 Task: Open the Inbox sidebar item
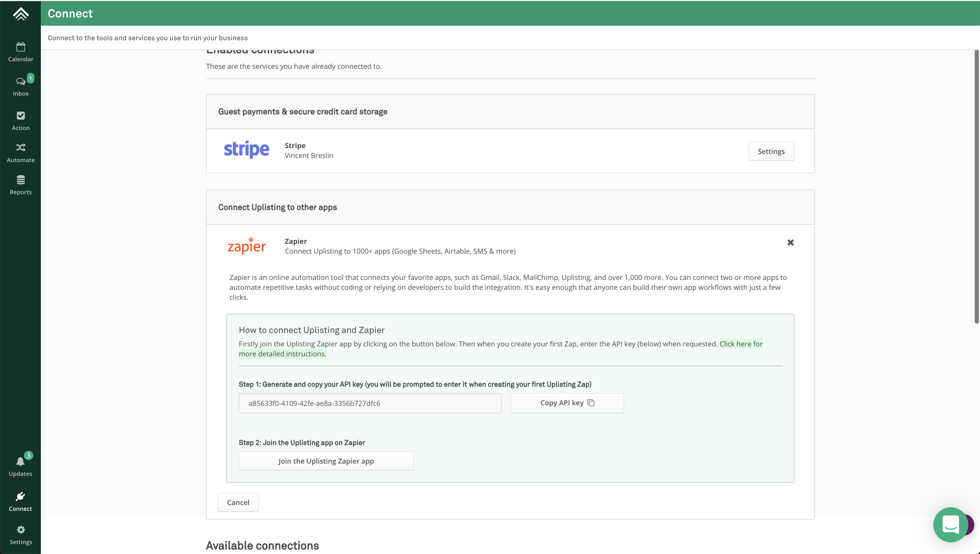20,87
